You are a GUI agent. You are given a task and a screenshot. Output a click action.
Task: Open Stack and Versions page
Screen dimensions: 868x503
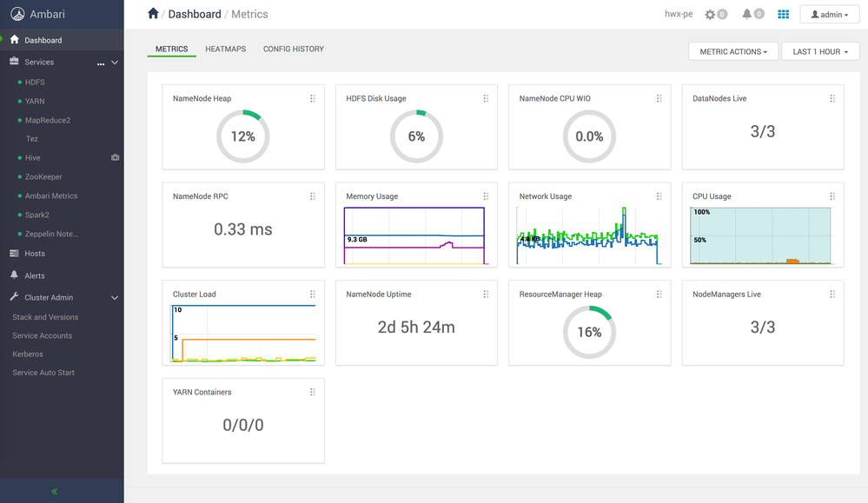45,317
